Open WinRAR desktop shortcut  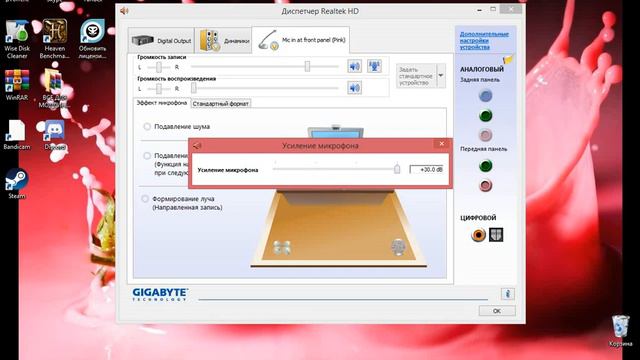pyautogui.click(x=17, y=85)
